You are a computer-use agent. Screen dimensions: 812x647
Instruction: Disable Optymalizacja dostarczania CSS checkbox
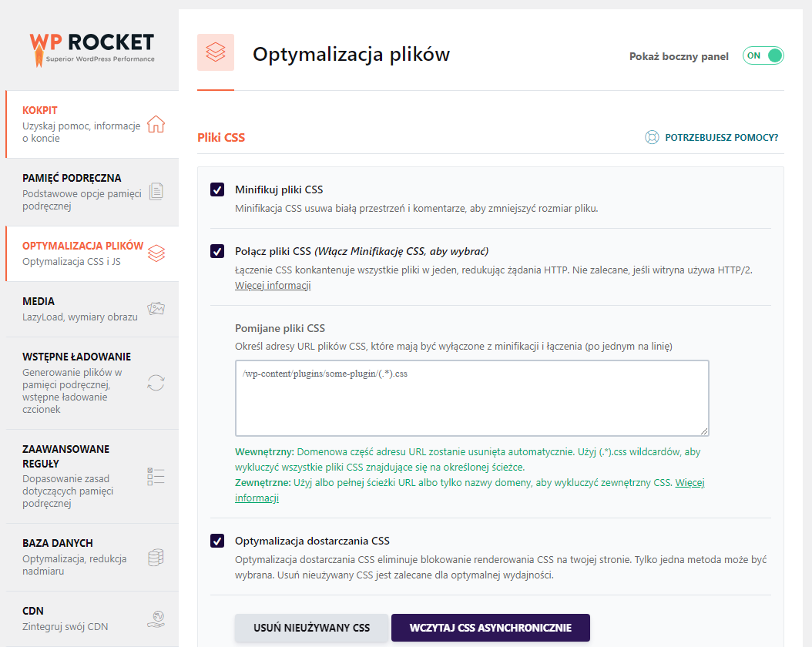217,541
